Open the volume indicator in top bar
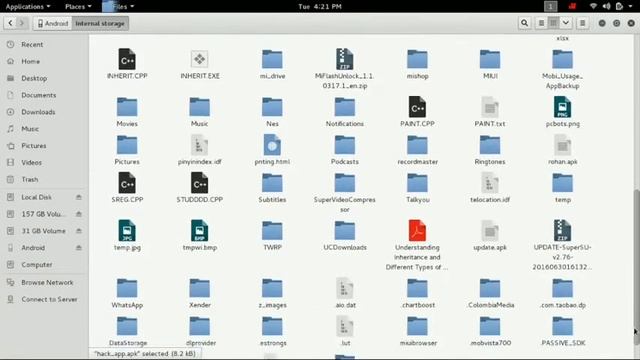The height and width of the screenshot is (360, 640). pyautogui.click(x=607, y=6)
